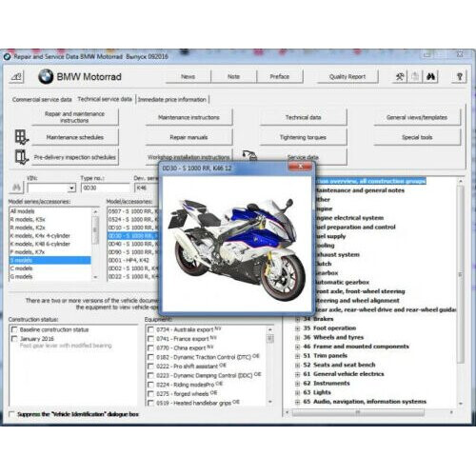
Task: Click Technical data button
Action: 303,117
